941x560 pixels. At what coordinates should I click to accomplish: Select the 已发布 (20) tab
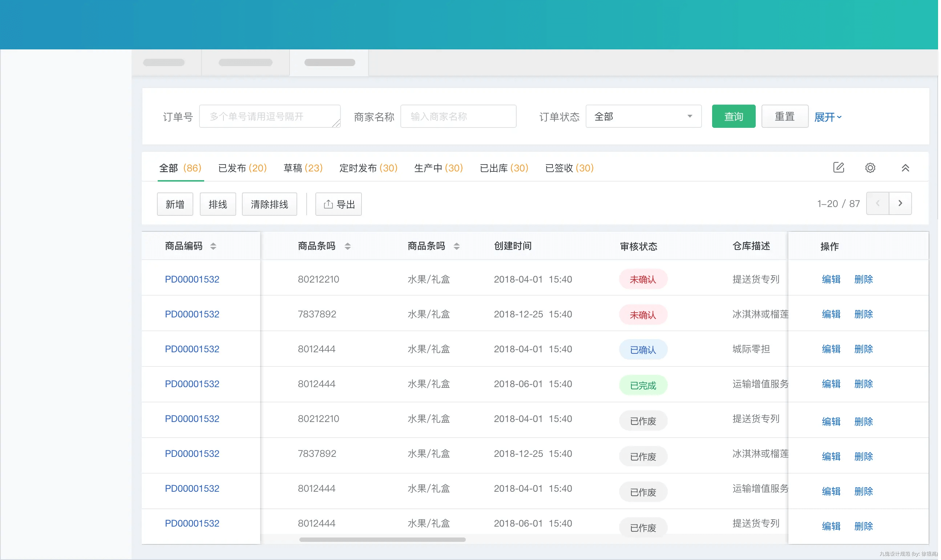point(242,168)
